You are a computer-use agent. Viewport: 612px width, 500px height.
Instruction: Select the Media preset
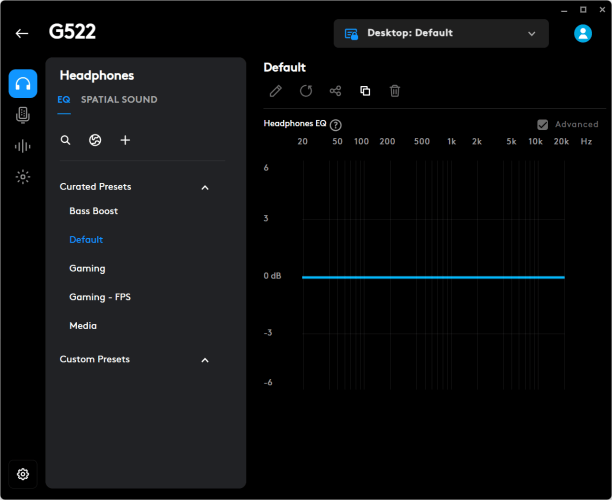(x=83, y=326)
